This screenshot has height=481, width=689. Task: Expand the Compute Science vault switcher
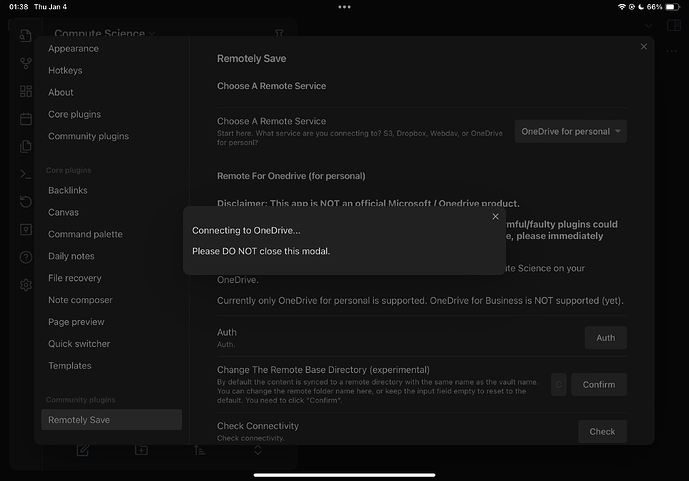point(105,33)
